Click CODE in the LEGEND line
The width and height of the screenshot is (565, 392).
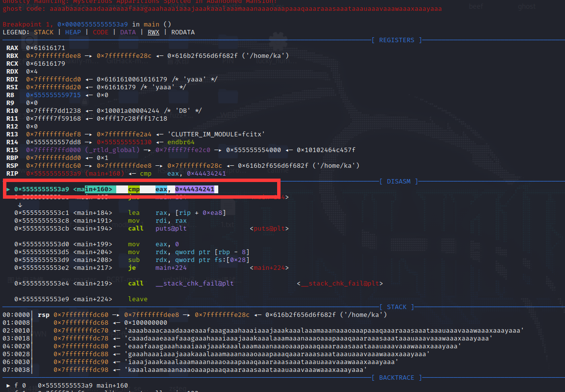(x=101, y=32)
